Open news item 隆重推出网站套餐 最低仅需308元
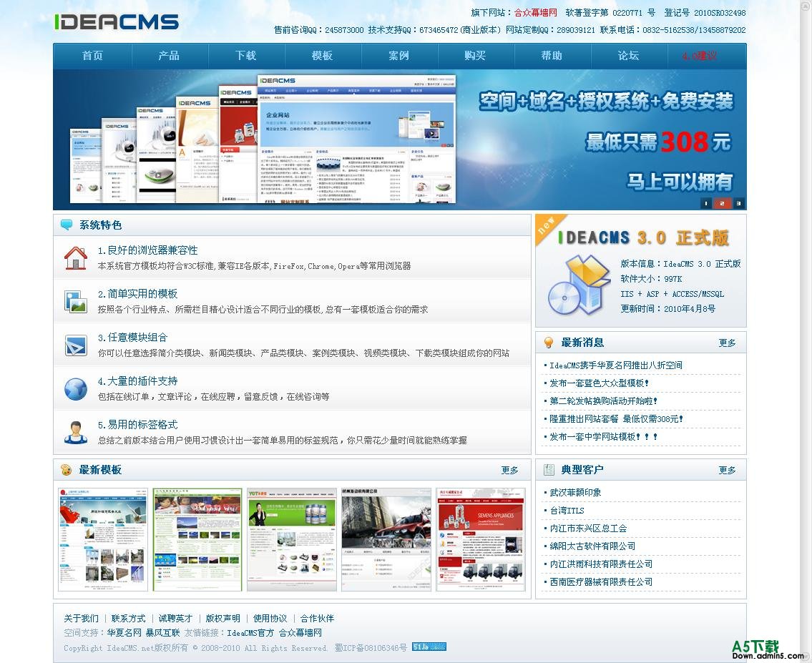This screenshot has height=663, width=812. point(616,418)
